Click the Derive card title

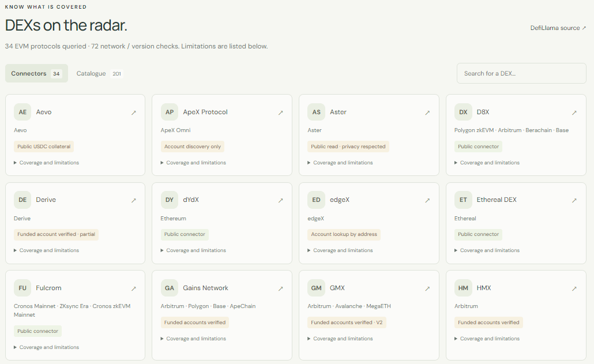pos(46,200)
